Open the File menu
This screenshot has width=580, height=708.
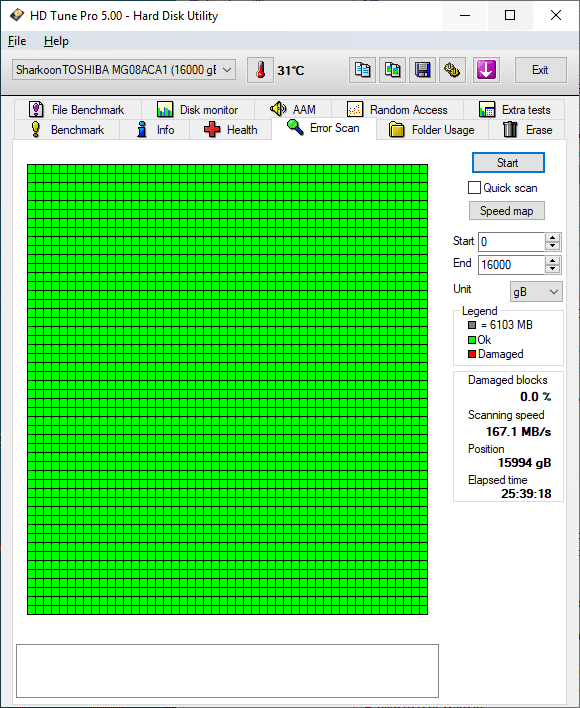tap(17, 41)
